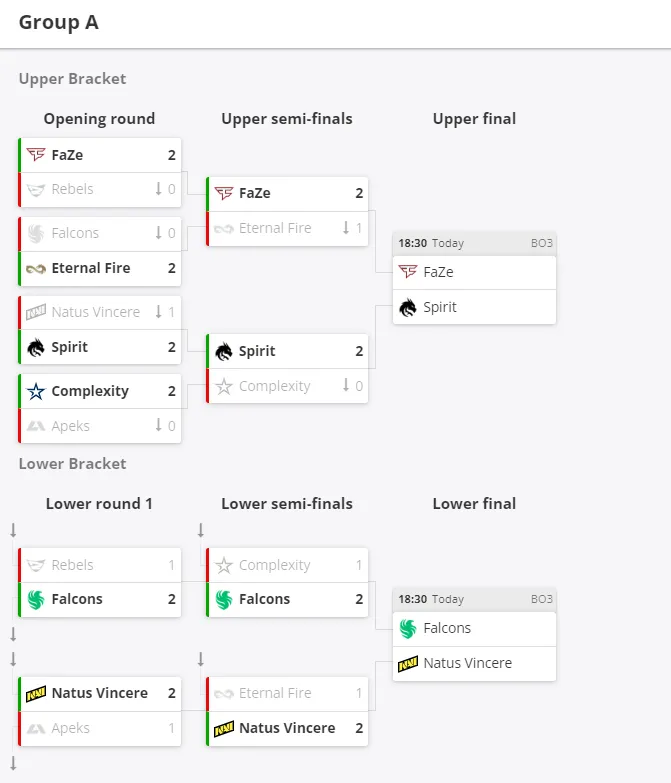Click Natus Vincere logo in Lower final

pyautogui.click(x=408, y=663)
